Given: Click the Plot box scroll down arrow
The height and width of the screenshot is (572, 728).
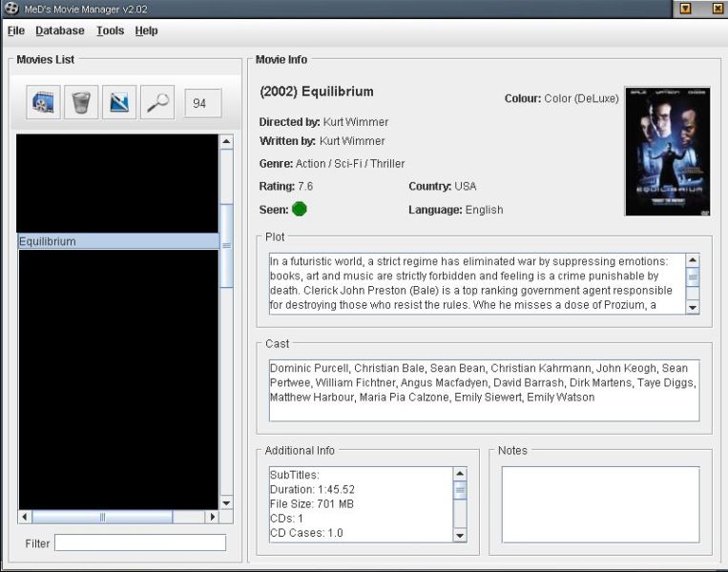Looking at the screenshot, I should (693, 307).
